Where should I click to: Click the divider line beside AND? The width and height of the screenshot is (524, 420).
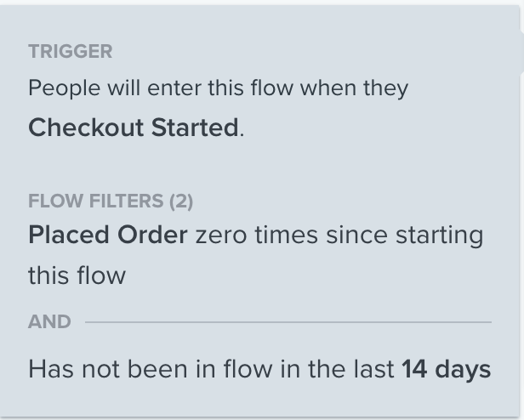pos(288,322)
